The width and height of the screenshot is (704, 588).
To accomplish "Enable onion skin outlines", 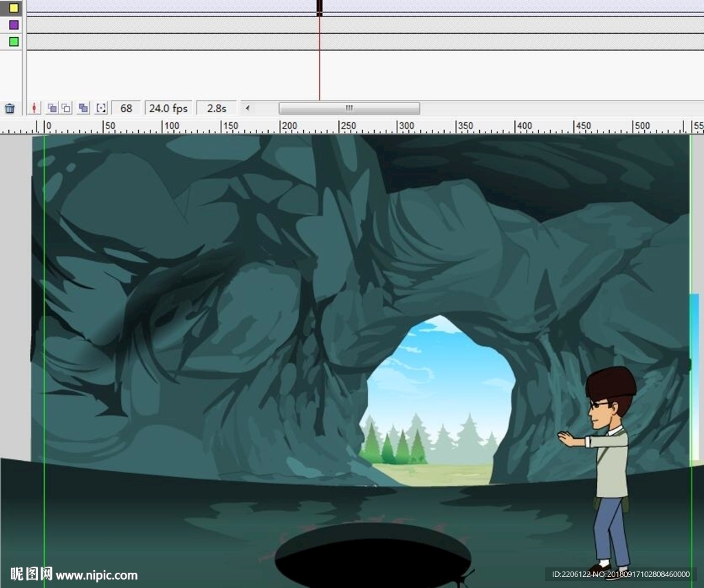I will [66, 109].
